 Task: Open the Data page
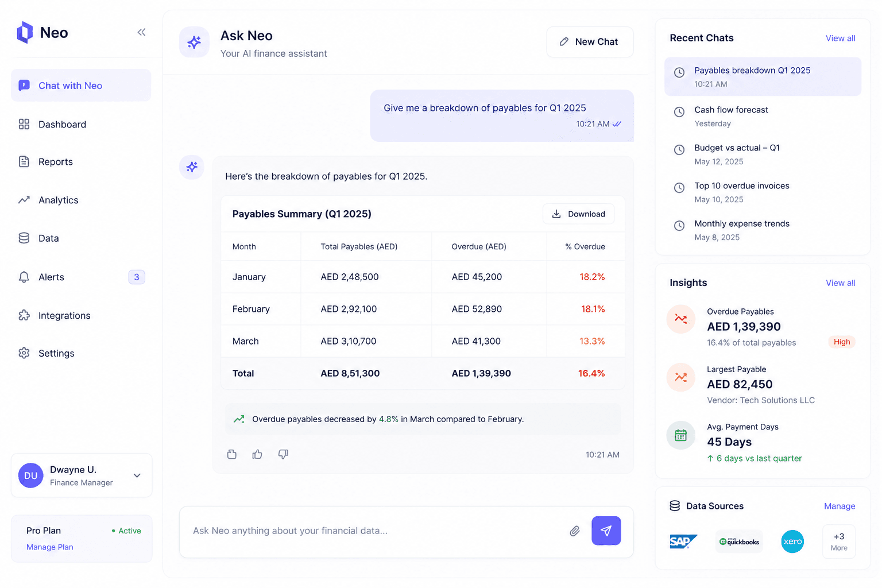point(81,238)
